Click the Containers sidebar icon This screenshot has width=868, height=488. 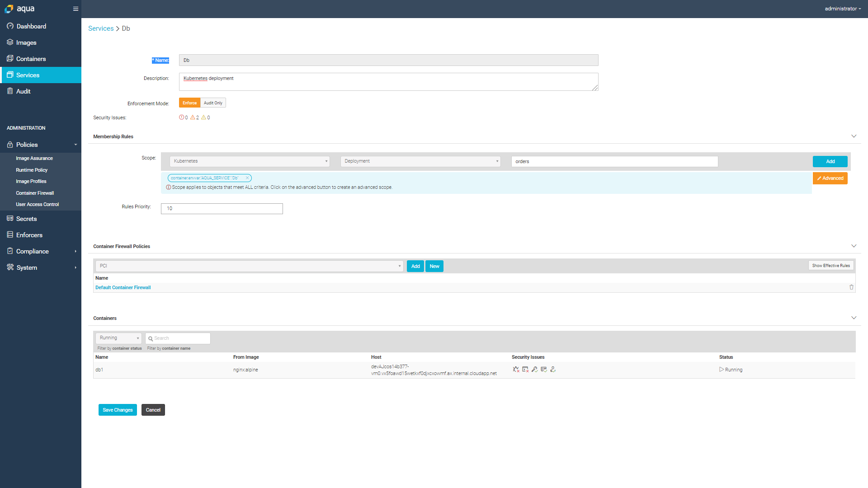pyautogui.click(x=10, y=59)
